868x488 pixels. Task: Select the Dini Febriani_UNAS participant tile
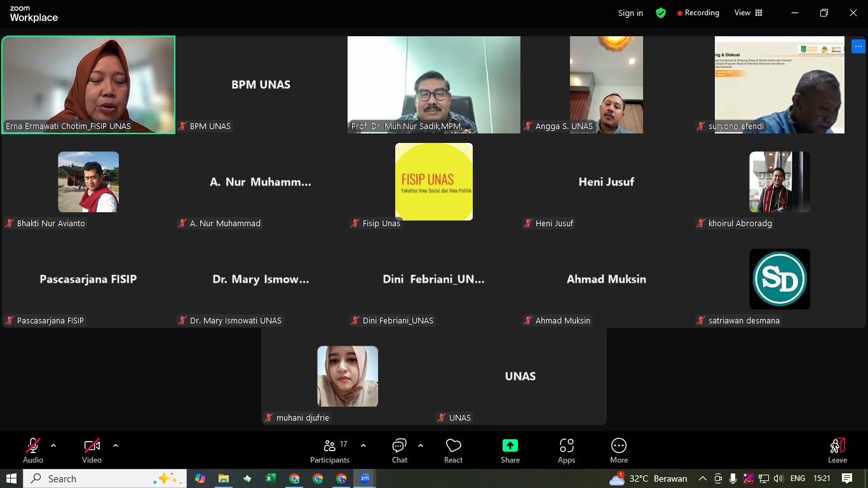point(434,279)
